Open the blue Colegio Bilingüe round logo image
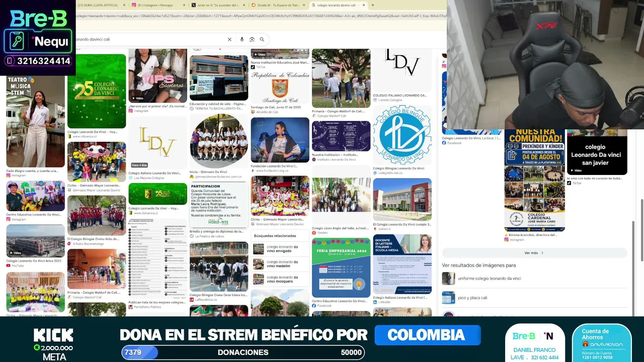644x362 pixels. [x=402, y=135]
